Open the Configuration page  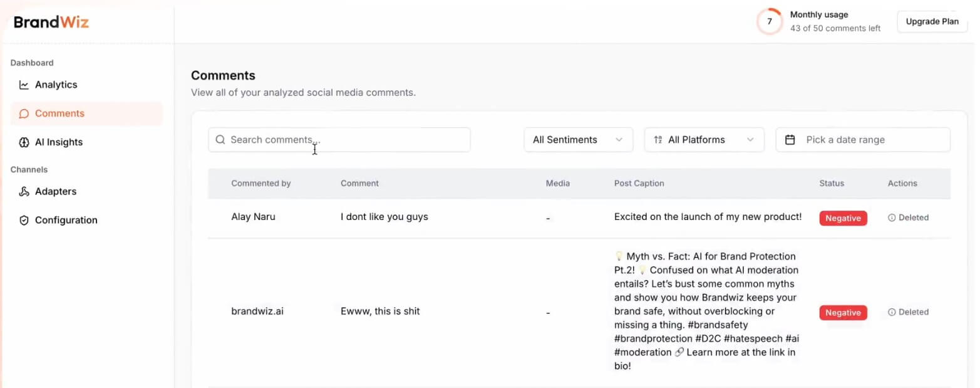click(86, 220)
